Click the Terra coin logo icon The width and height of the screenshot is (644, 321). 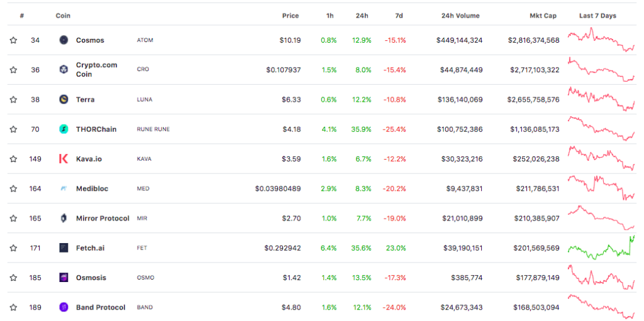click(x=64, y=99)
